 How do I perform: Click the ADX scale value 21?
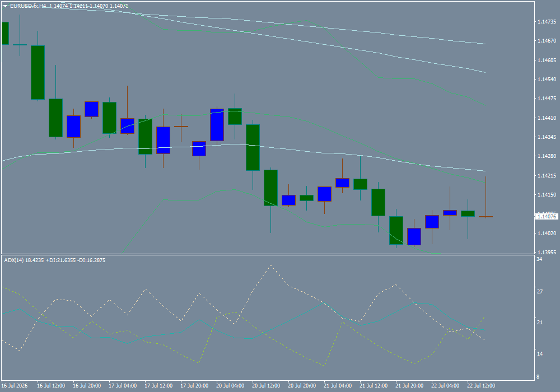click(540, 323)
